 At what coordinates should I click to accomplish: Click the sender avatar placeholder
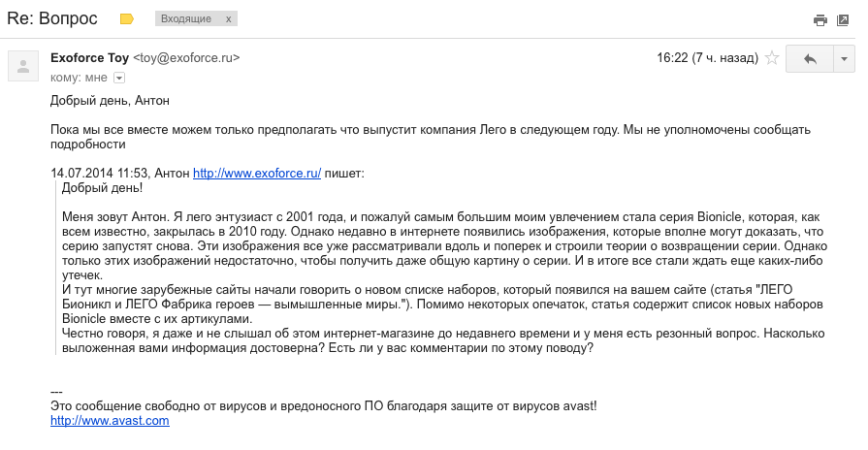click(23, 66)
